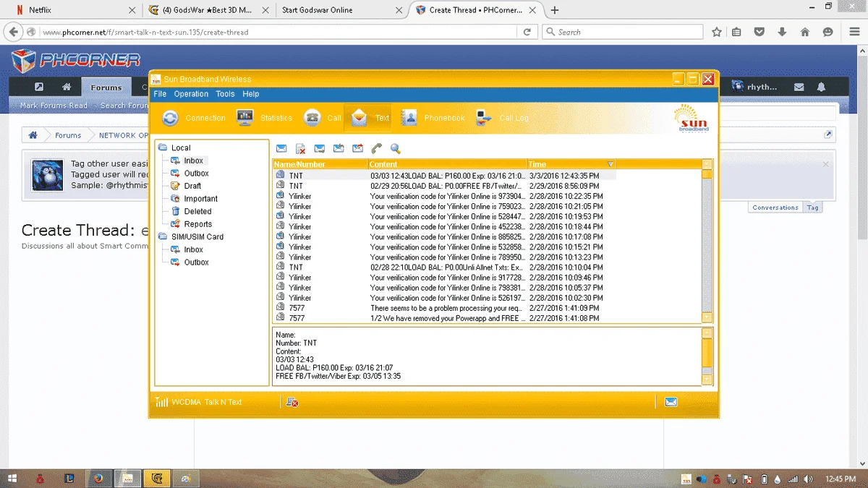Viewport: 868px width, 488px height.
Task: Click the message preview pane scrollbar
Action: pyautogui.click(x=707, y=356)
